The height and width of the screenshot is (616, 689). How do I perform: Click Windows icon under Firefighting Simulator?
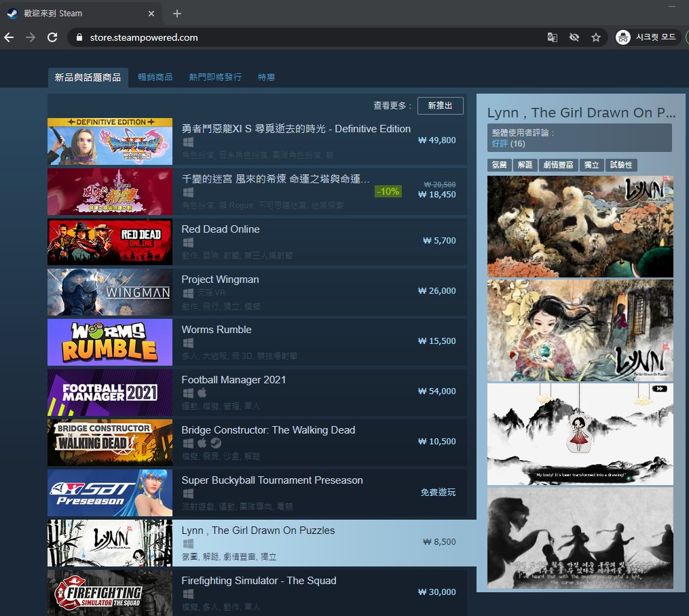[x=188, y=594]
